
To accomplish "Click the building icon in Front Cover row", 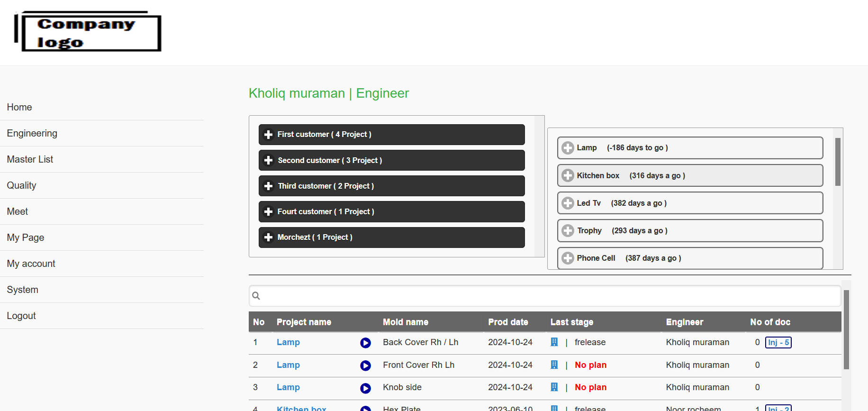I will pyautogui.click(x=554, y=365).
